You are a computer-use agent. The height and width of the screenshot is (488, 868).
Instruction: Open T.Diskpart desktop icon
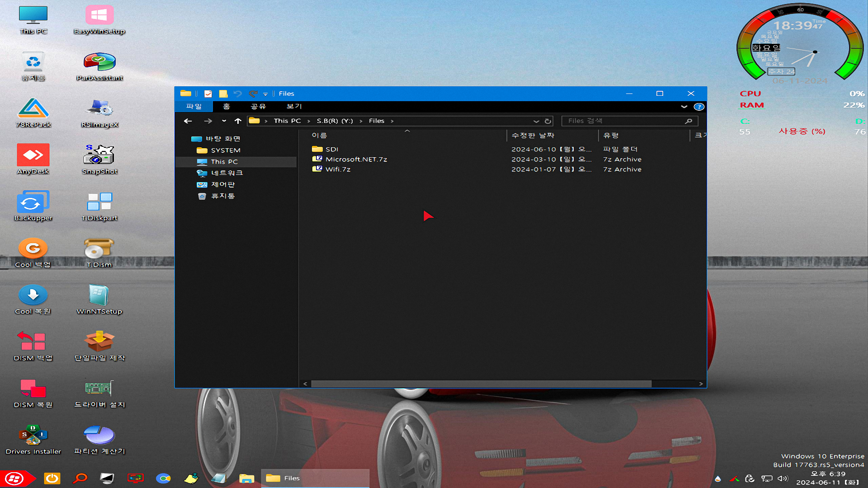point(99,206)
